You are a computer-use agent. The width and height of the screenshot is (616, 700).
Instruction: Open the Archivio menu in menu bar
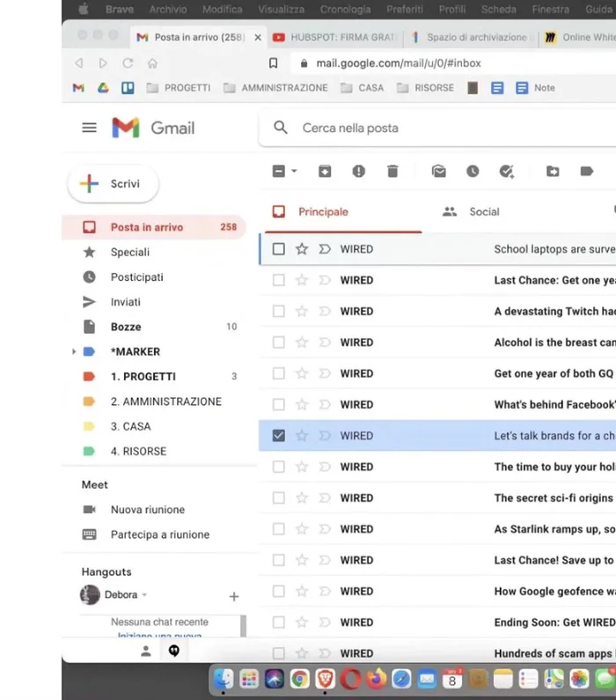[x=168, y=10]
